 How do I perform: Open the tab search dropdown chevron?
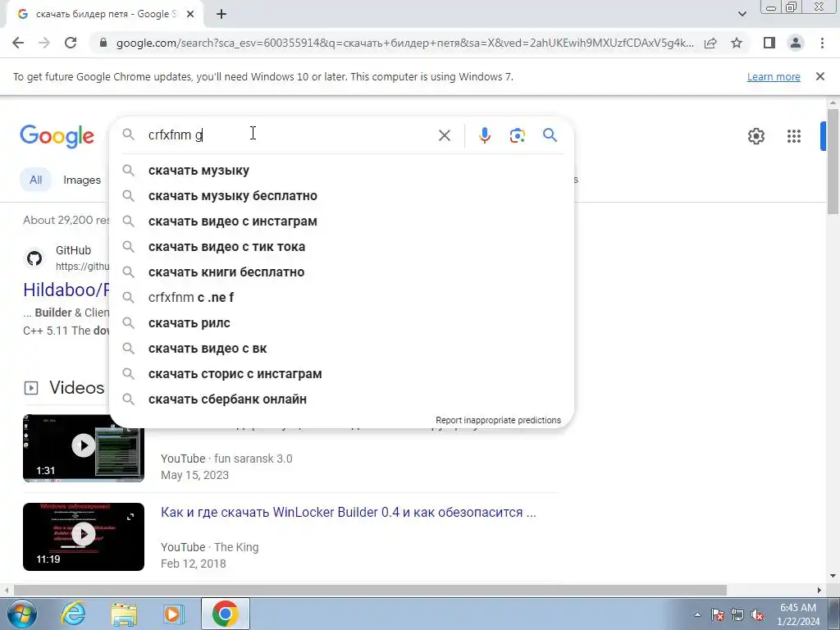(x=742, y=15)
